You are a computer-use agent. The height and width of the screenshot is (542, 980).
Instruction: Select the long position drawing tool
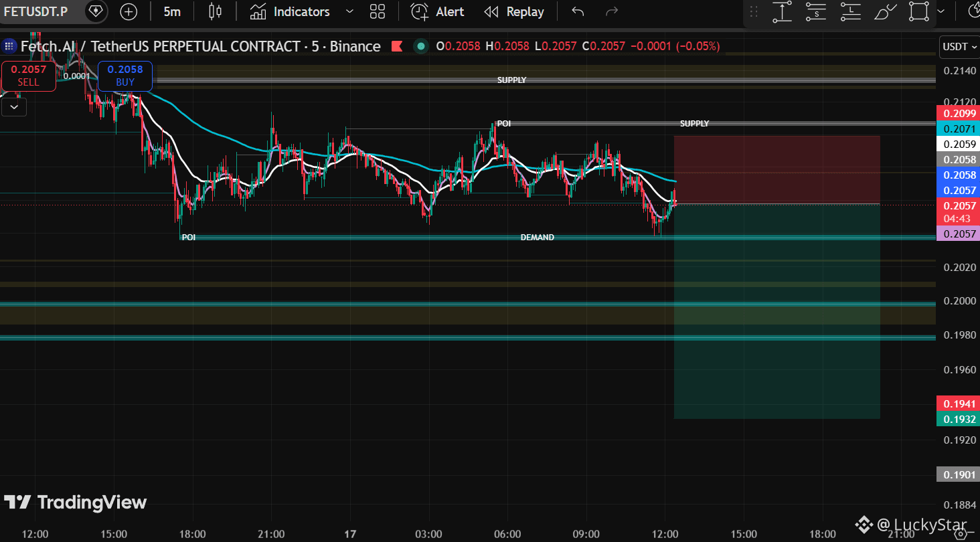point(851,11)
